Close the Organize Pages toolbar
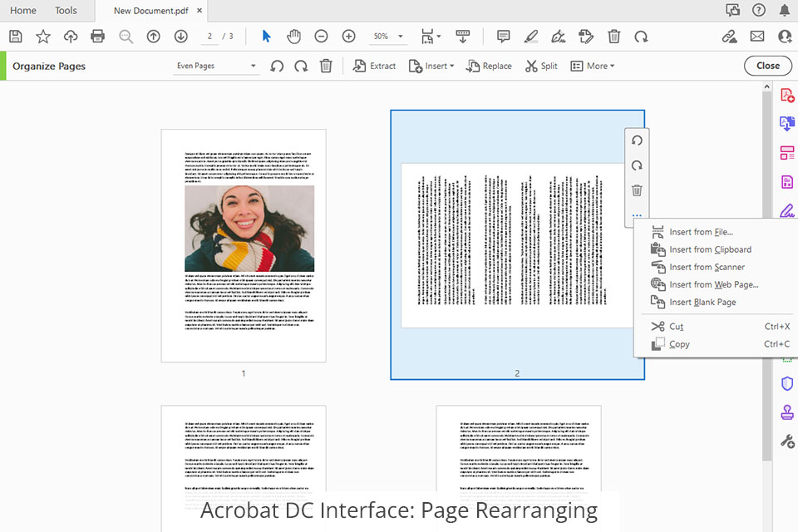 click(768, 66)
